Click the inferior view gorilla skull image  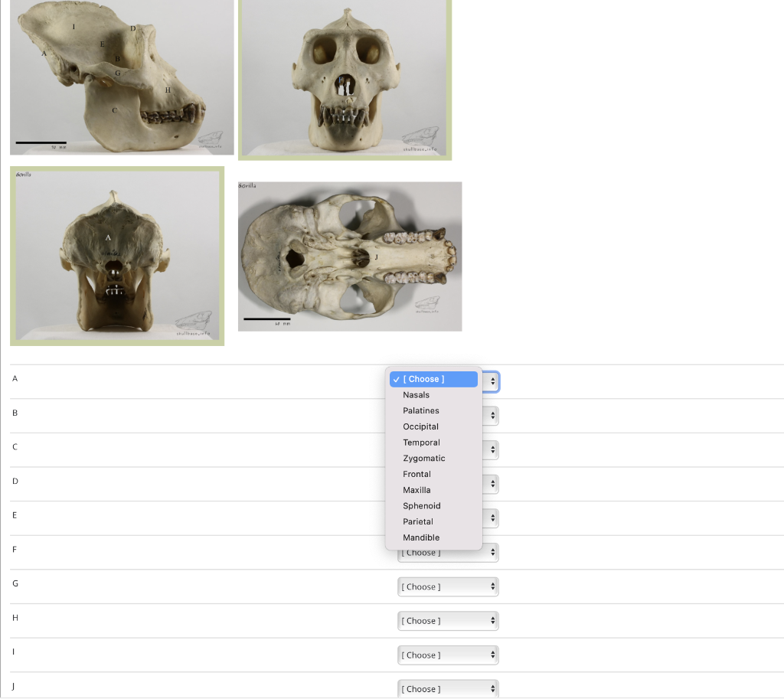350,256
